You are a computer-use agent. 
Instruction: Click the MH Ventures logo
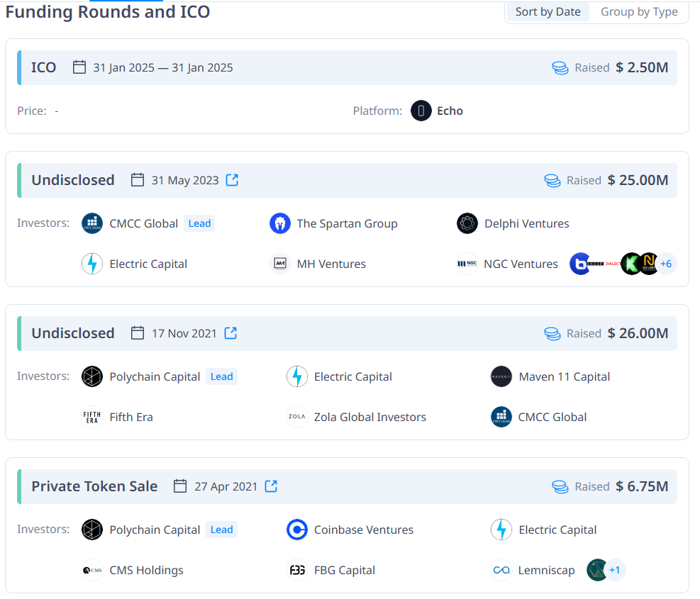280,264
